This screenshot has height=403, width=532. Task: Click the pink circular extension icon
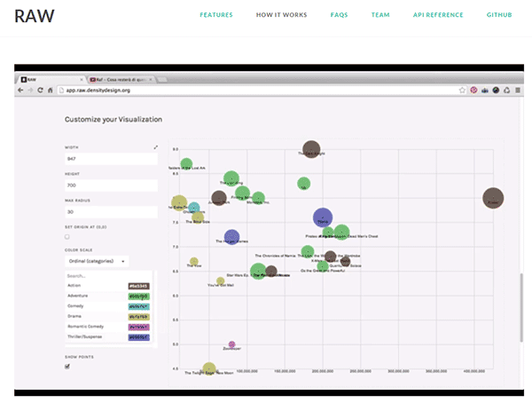pos(473,90)
